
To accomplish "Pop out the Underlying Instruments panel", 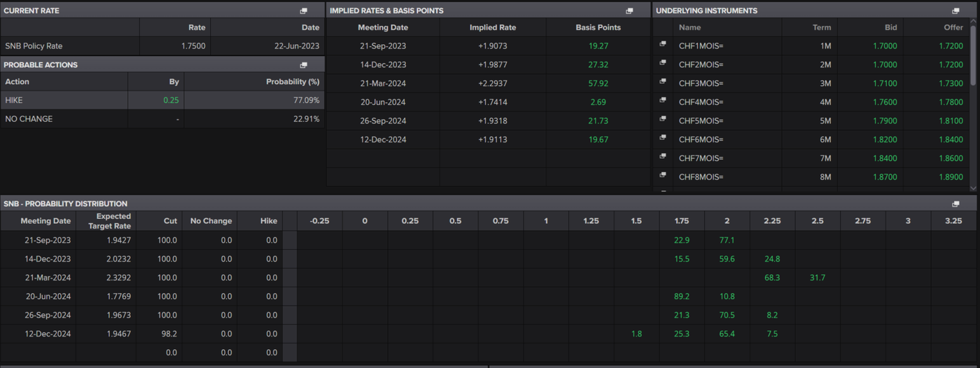I will tap(955, 11).
